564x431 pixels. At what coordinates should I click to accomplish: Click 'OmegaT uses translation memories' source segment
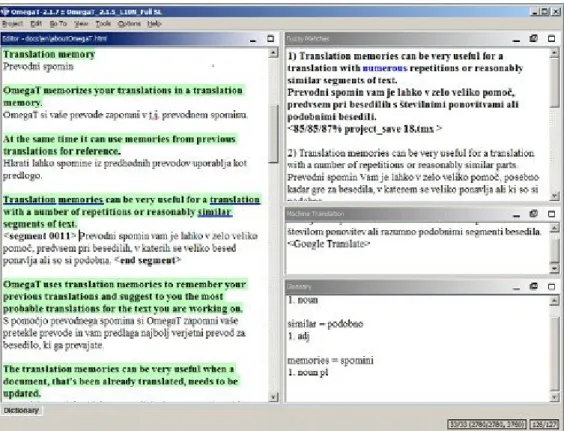[x=125, y=296]
